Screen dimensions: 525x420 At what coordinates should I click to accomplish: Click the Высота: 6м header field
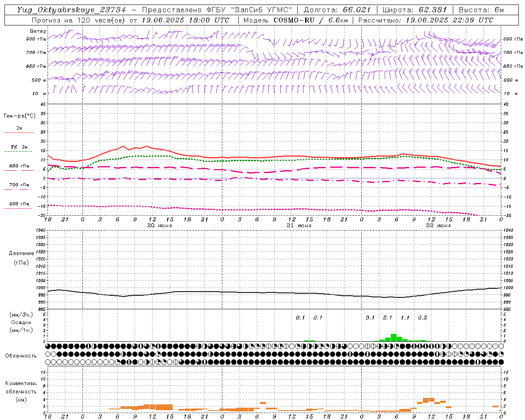tap(481, 10)
